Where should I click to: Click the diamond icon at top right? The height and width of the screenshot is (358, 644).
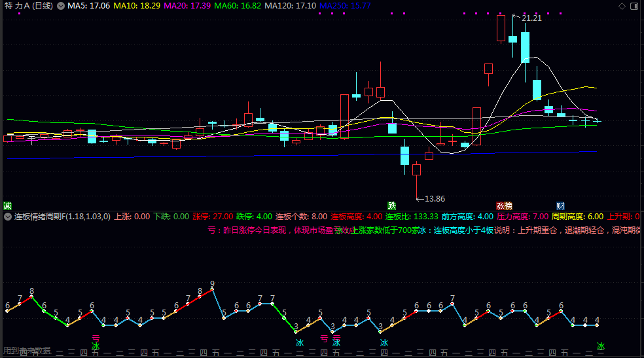(622, 5)
